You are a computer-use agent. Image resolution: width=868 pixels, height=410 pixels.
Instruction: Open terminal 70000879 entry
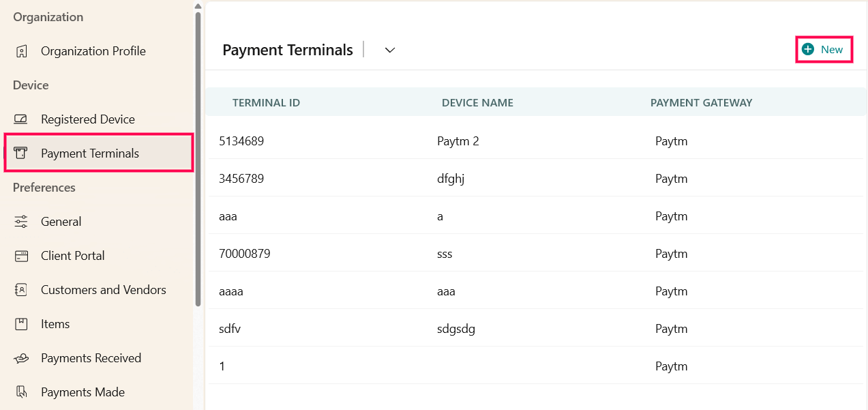click(x=245, y=254)
